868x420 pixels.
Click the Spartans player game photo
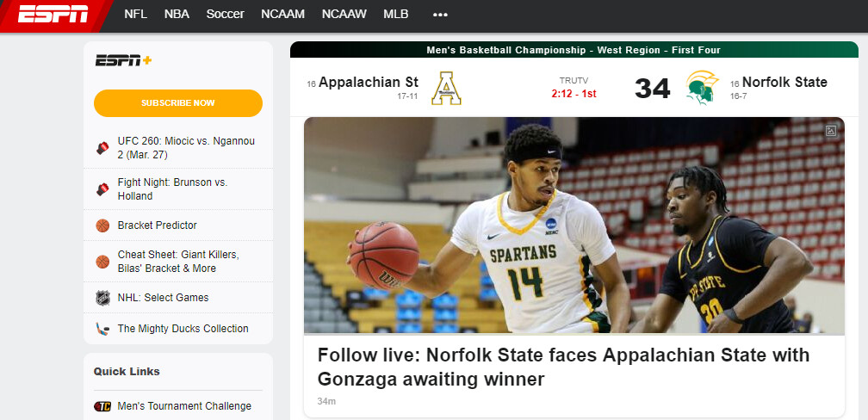click(x=573, y=225)
